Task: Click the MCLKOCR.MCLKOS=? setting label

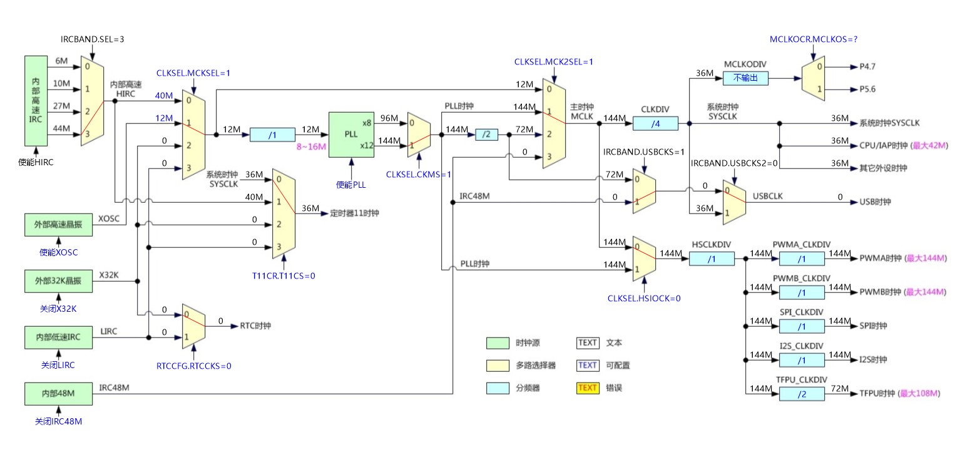Action: [x=813, y=39]
